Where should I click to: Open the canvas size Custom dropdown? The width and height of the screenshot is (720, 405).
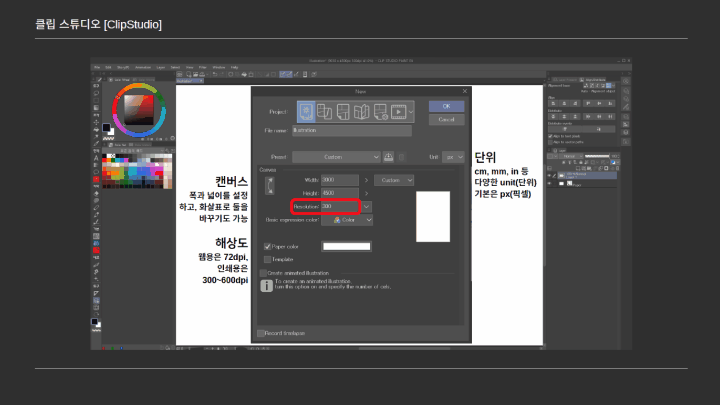click(x=394, y=180)
